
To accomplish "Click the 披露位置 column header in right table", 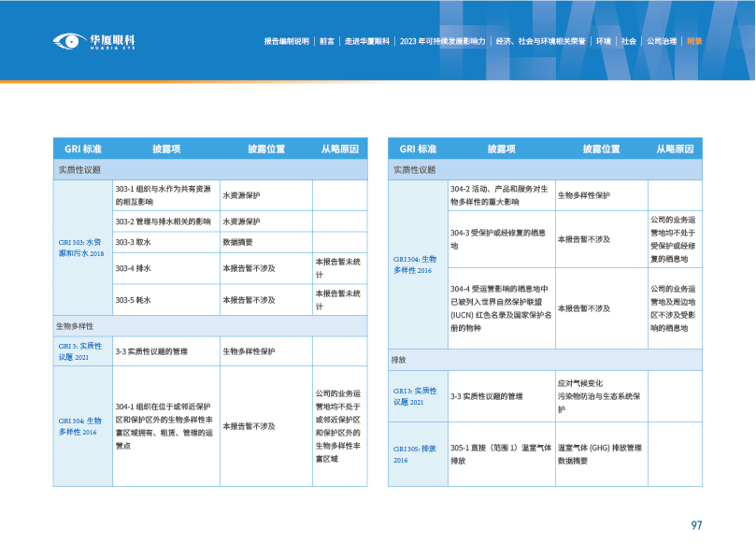I will [601, 149].
